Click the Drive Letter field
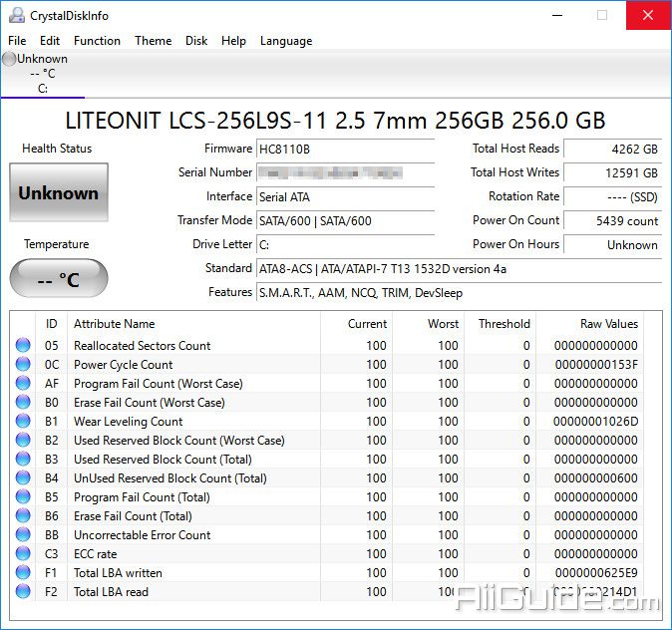The width and height of the screenshot is (672, 630). (345, 245)
